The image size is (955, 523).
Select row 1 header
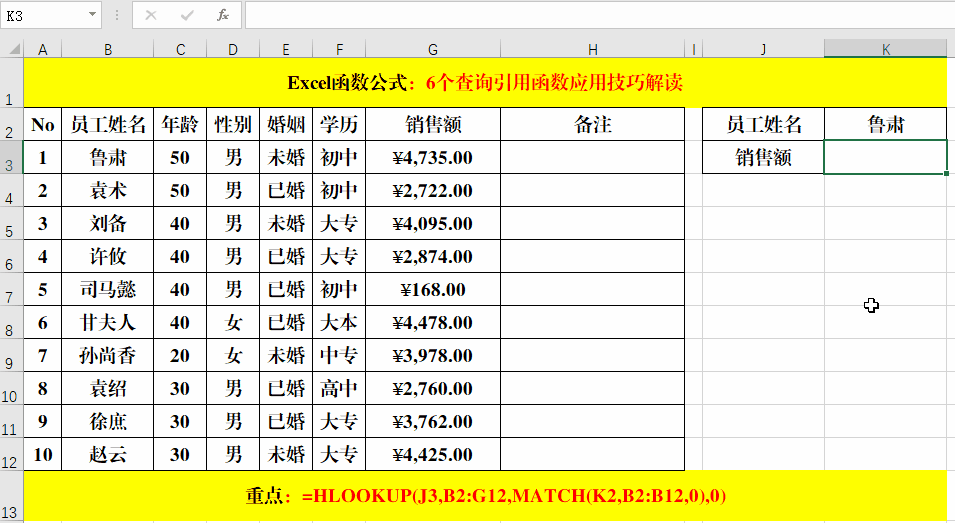(12, 83)
